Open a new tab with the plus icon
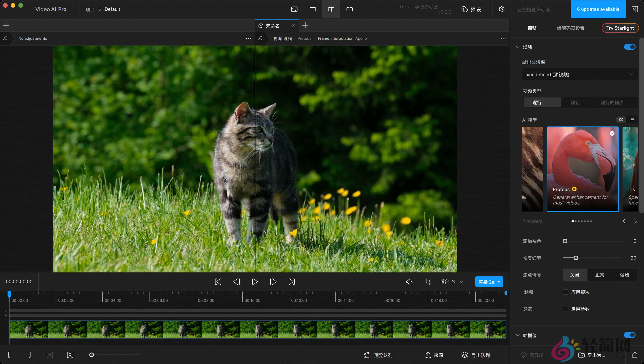This screenshot has height=364, width=644. click(x=305, y=25)
